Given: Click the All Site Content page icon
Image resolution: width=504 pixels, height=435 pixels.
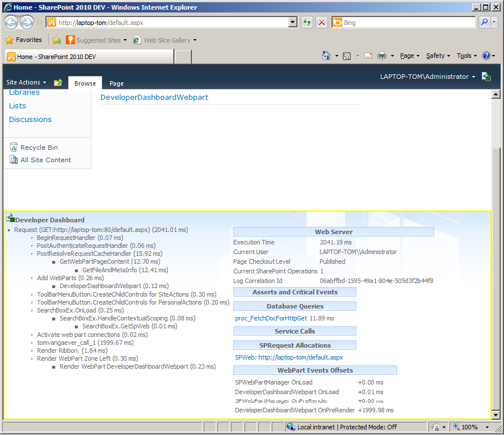Looking at the screenshot, I should [14, 159].
